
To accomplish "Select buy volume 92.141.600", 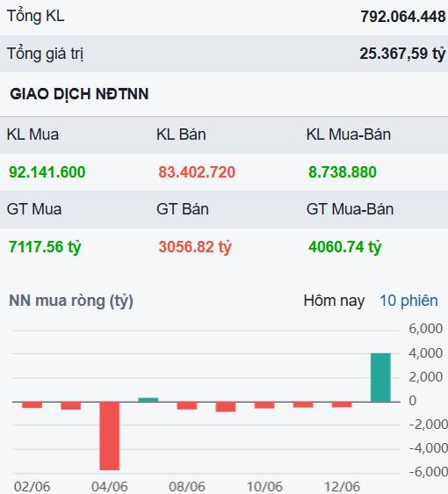I will (x=47, y=172).
